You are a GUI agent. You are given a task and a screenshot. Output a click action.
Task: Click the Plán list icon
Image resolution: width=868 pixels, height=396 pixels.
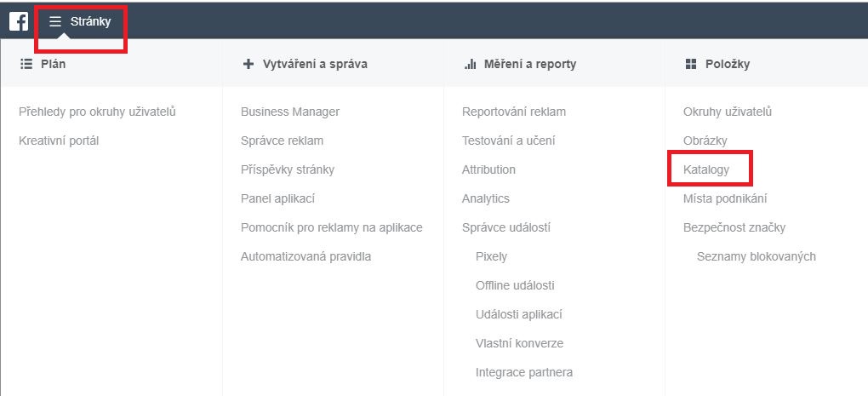point(26,64)
